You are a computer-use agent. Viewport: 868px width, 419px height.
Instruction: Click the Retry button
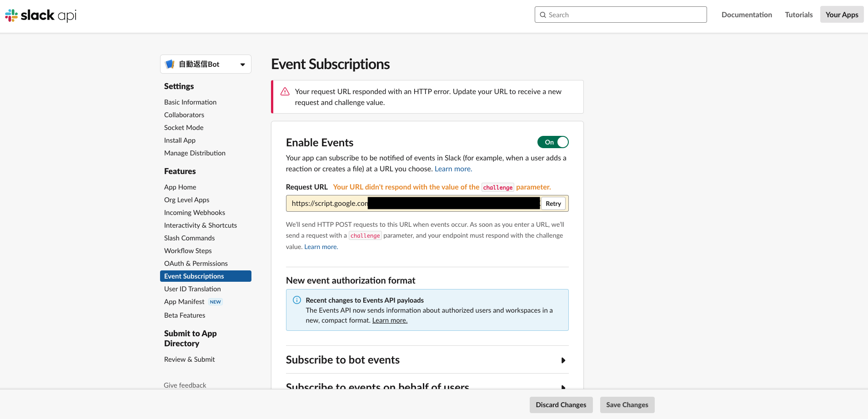point(553,203)
